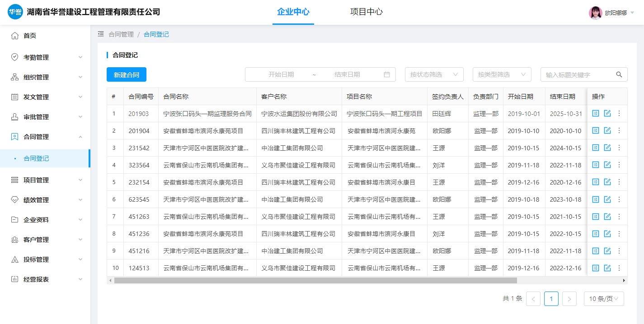This screenshot has width=644, height=324.
Task: Open the 按类型筛选 dropdown
Action: click(x=502, y=74)
